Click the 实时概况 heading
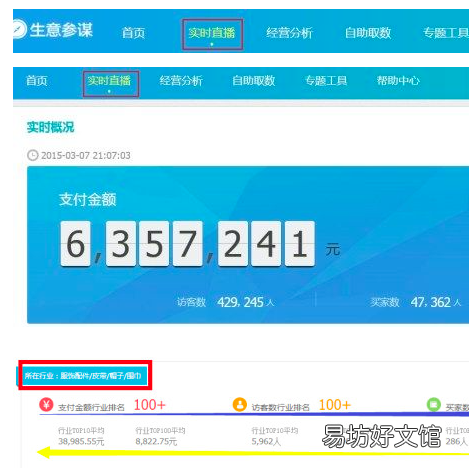 [x=50, y=127]
